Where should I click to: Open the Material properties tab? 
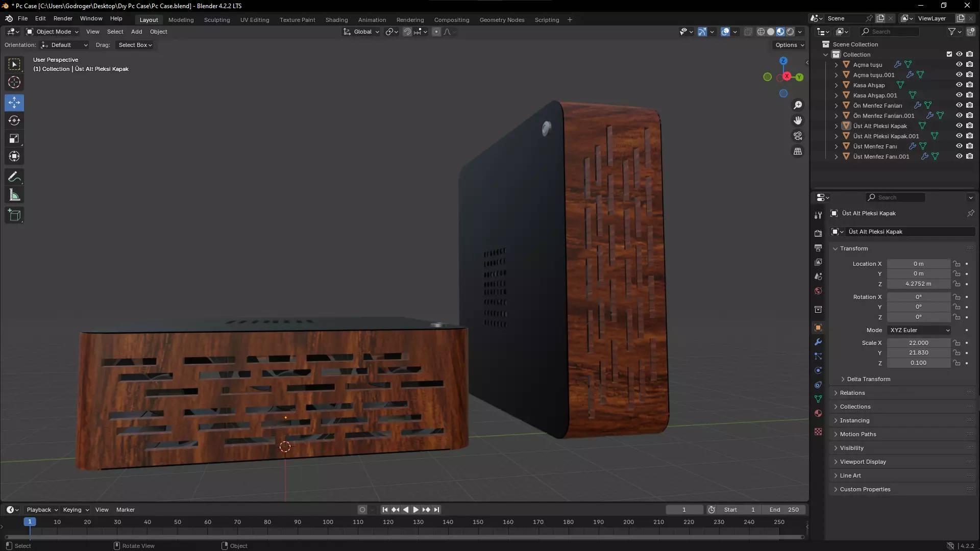click(x=818, y=413)
